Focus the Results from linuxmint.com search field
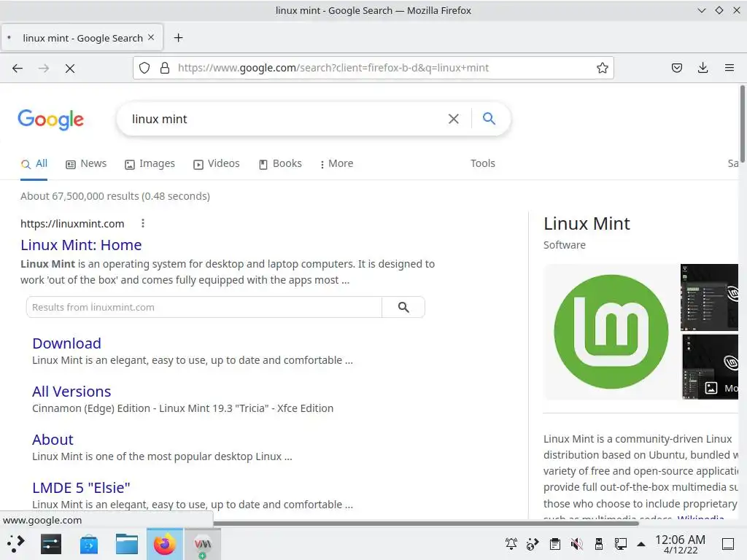Screen dimensions: 747x560 tap(204, 307)
